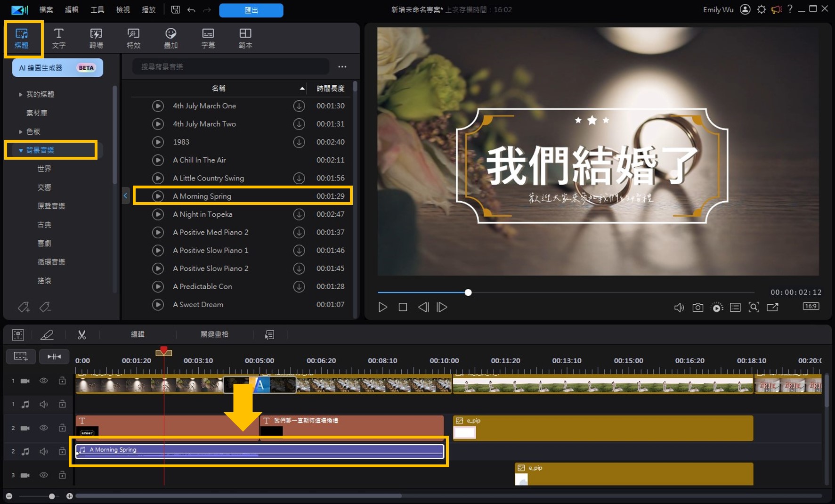This screenshot has width=835, height=504.
Task: Open the 轉場 transitions room
Action: (96, 38)
